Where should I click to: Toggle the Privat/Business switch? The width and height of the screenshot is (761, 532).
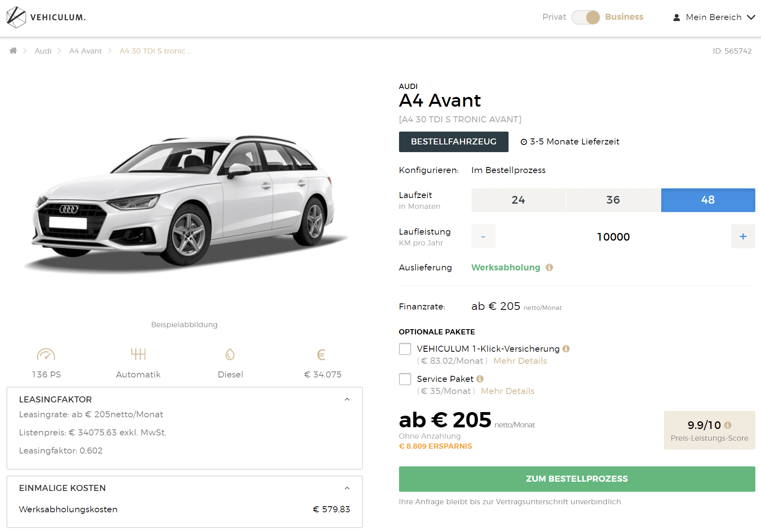(585, 17)
